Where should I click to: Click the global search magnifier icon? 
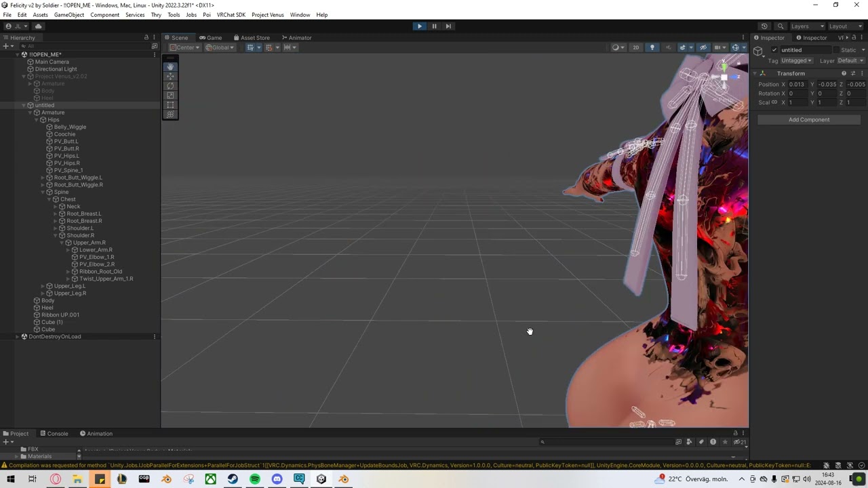pos(781,26)
